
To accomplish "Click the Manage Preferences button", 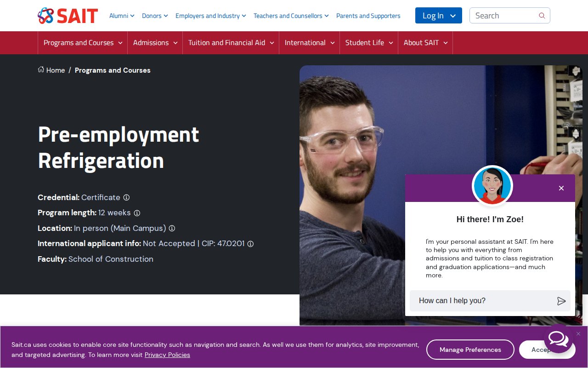I will click(470, 350).
